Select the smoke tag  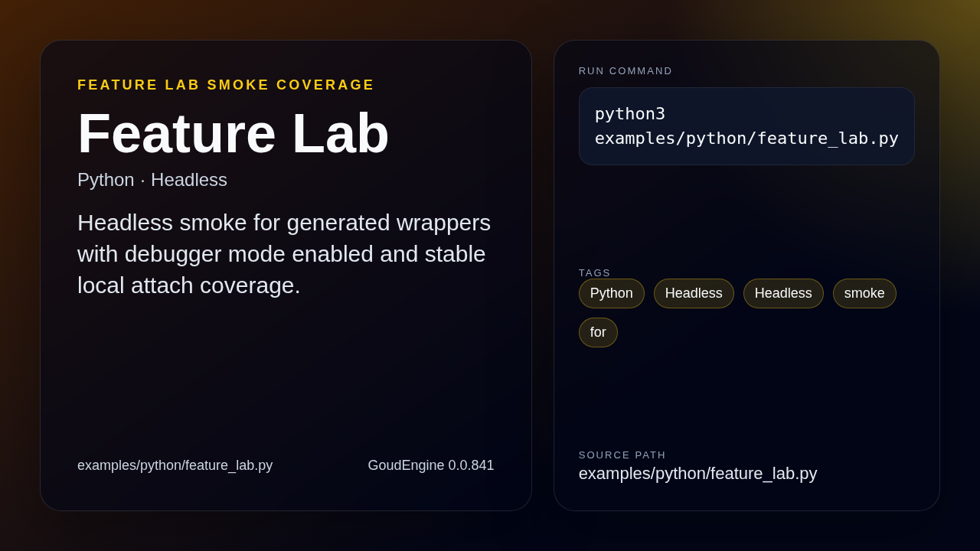(864, 293)
